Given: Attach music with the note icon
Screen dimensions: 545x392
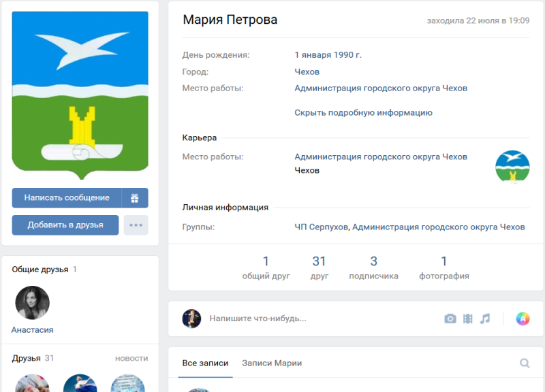Looking at the screenshot, I should coord(485,318).
